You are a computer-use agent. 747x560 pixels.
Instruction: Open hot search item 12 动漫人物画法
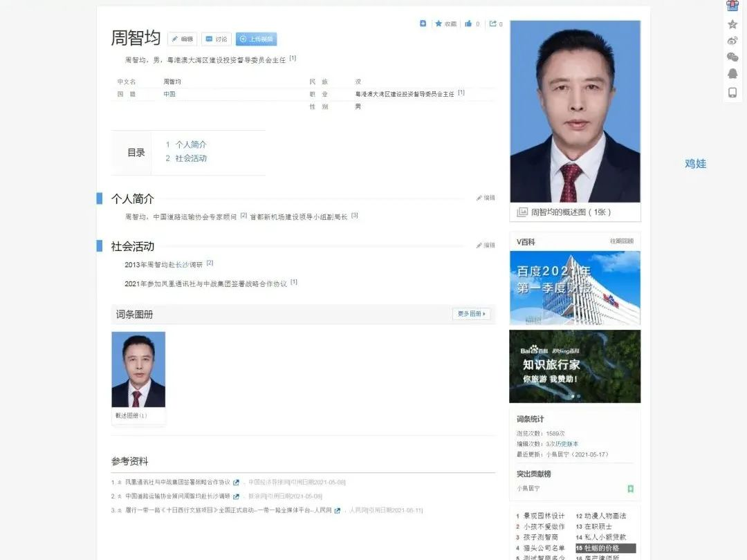[x=605, y=516]
